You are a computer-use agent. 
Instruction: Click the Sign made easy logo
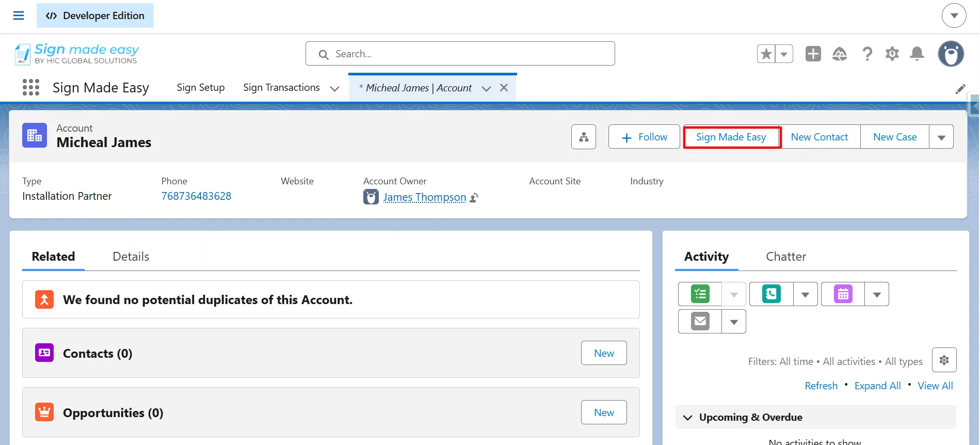point(77,54)
